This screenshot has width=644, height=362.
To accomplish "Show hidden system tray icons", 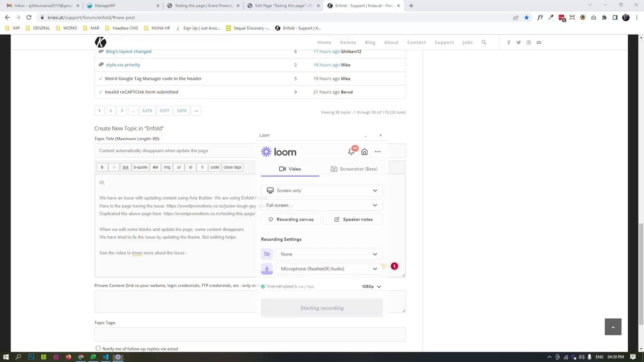I will 549,357.
